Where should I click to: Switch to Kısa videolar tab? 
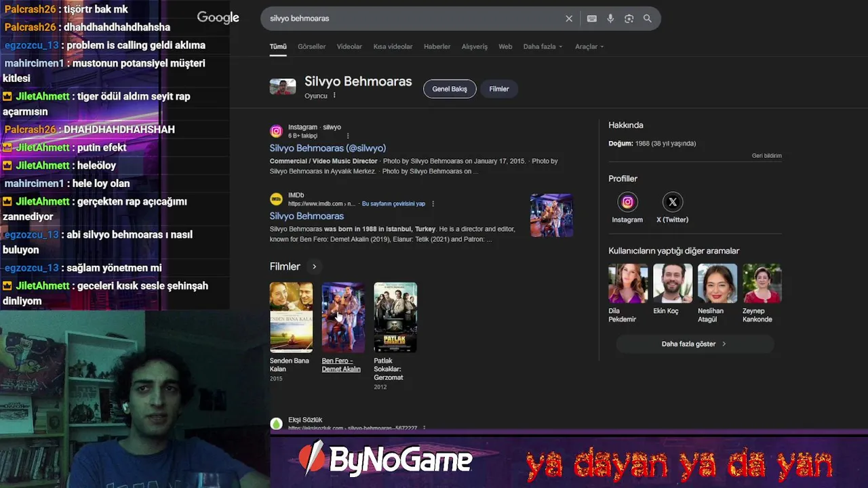pos(393,47)
